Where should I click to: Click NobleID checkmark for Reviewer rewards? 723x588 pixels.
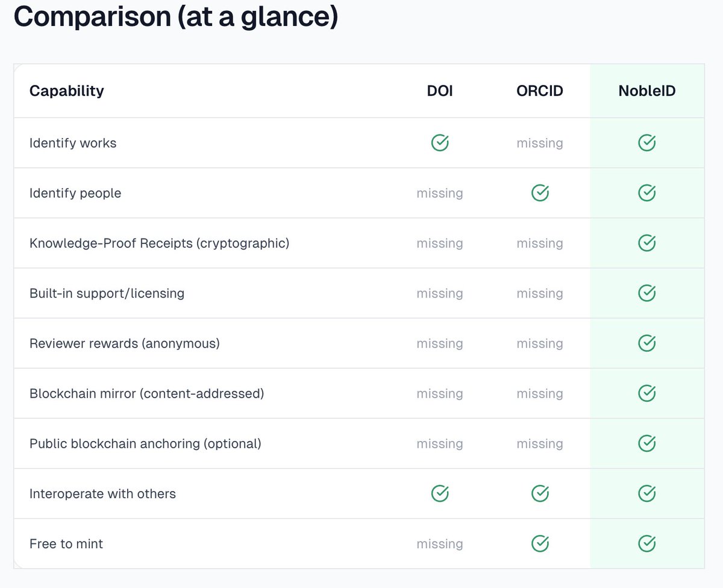647,343
